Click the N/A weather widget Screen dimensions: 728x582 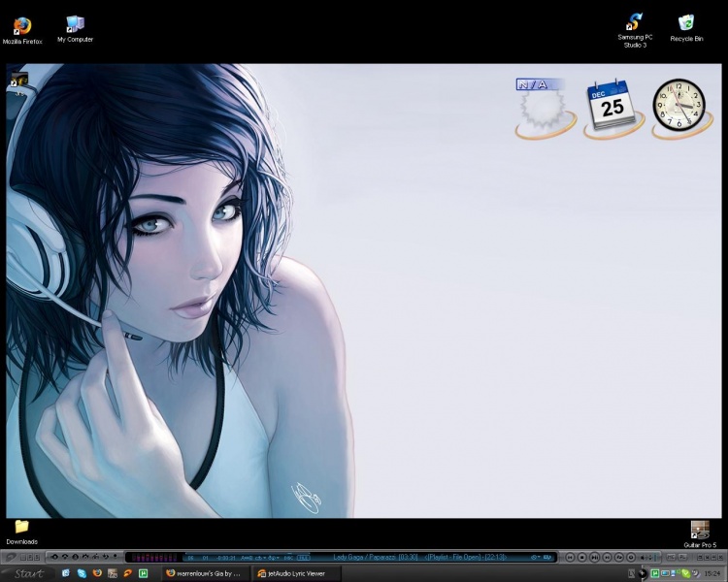pos(546,108)
